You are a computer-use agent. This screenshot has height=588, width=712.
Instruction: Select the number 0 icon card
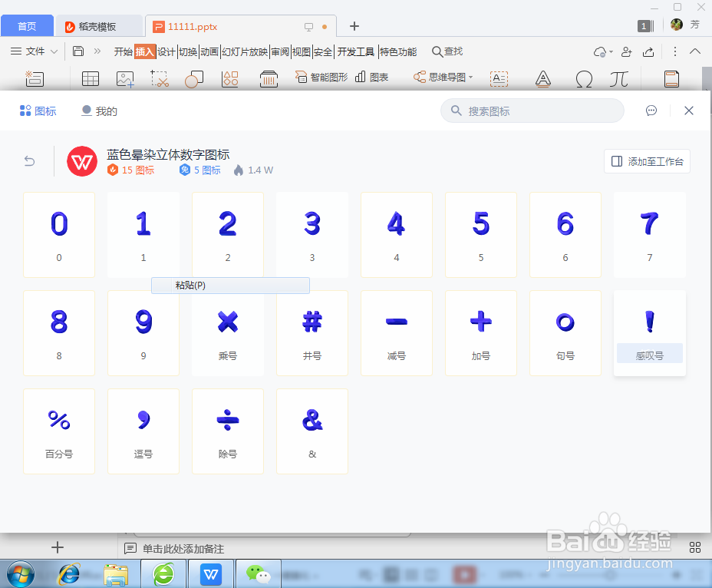click(x=59, y=234)
